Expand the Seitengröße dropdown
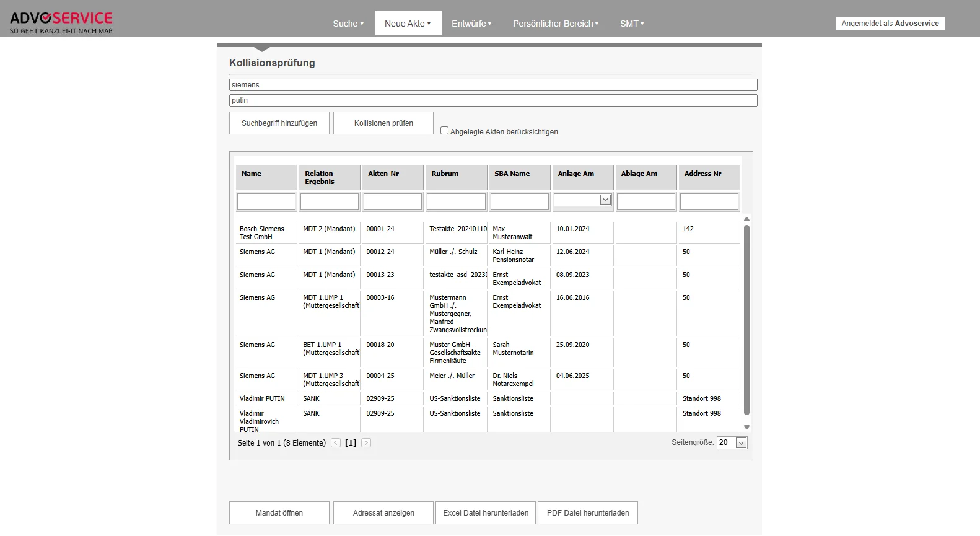 coord(740,443)
